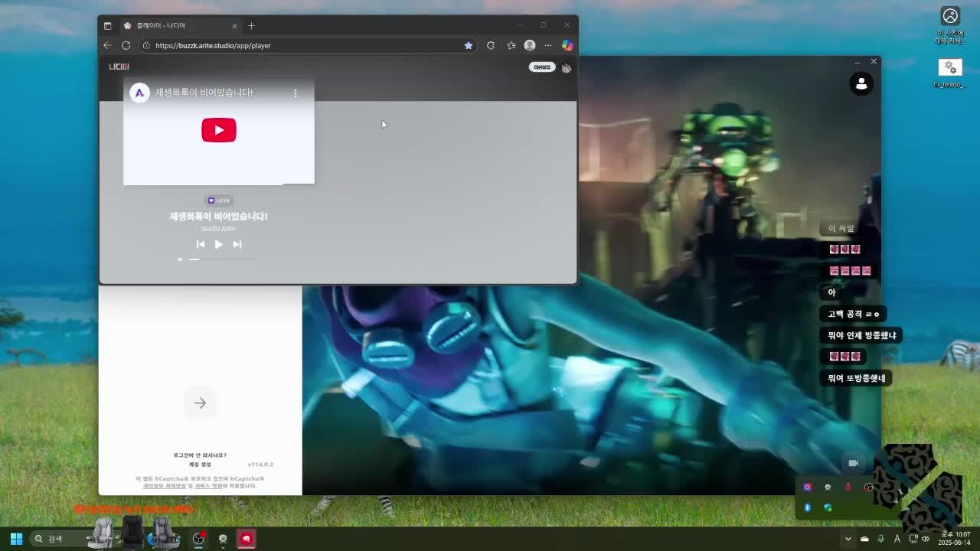980x551 pixels.
Task: Open the dashboard pill button in header
Action: 542,67
